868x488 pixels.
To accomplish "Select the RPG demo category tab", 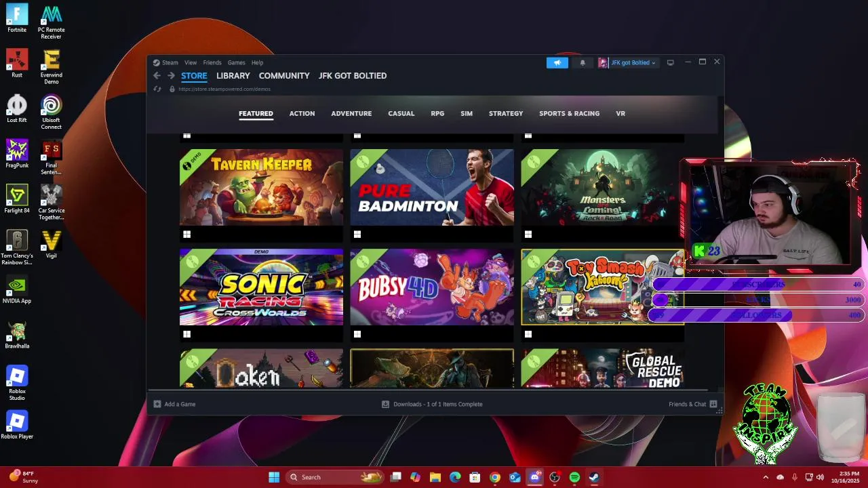I will coord(437,114).
